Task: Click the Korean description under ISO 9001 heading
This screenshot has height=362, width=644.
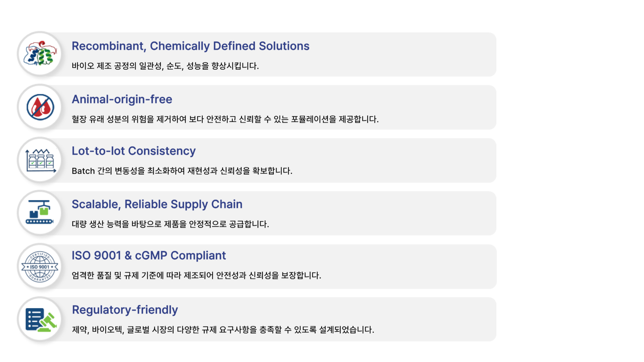Action: (196, 276)
